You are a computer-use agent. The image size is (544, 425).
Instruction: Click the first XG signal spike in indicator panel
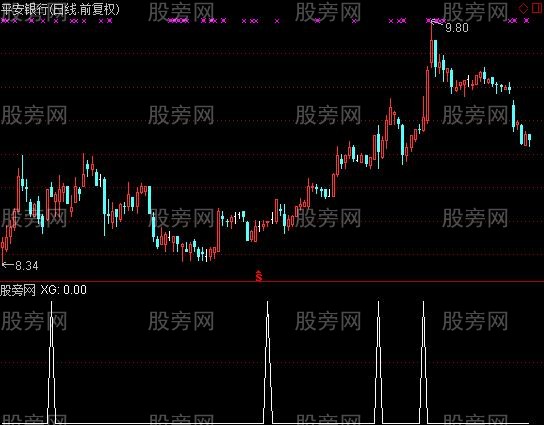(51, 363)
